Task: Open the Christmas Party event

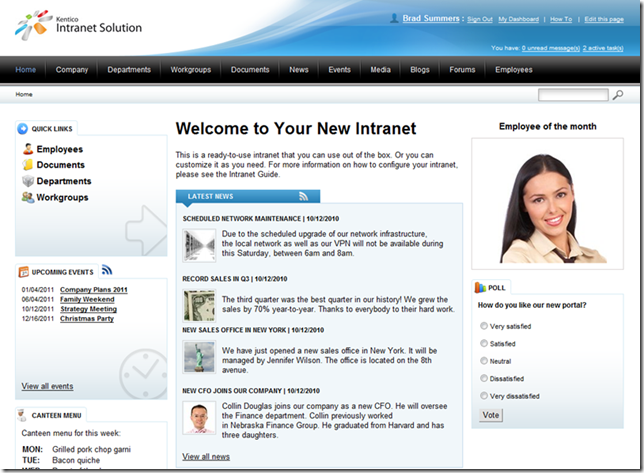Action: 87,319
